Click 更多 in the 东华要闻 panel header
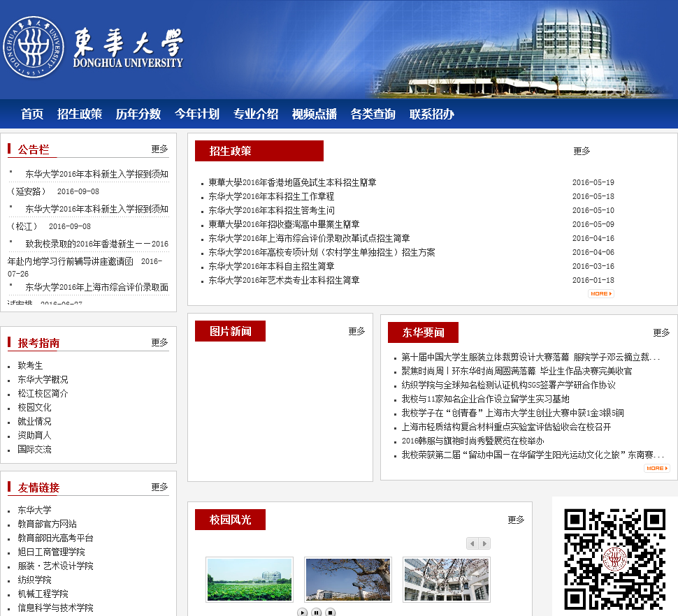The height and width of the screenshot is (616, 678). click(x=661, y=332)
